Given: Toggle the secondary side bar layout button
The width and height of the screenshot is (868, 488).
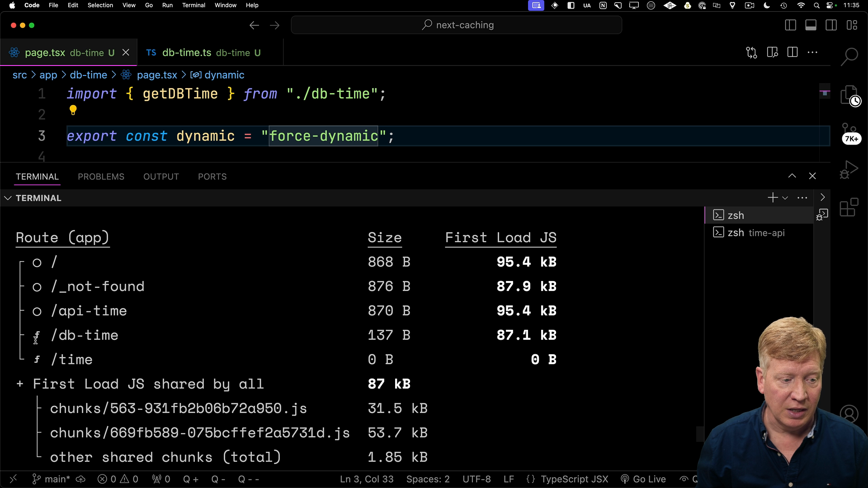Looking at the screenshot, I should (x=831, y=25).
